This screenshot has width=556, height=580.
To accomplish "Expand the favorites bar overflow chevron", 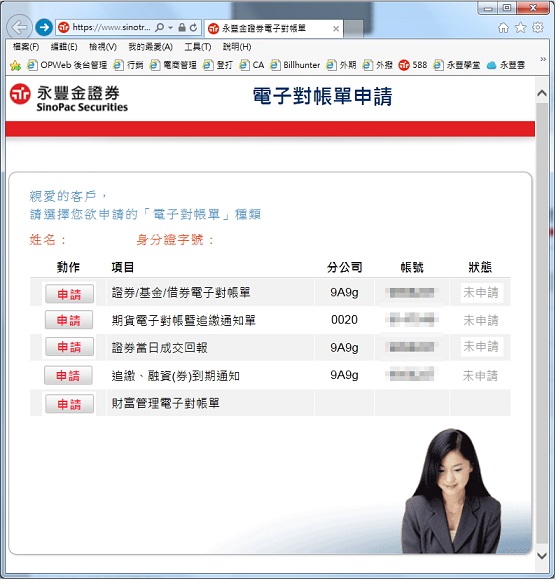I will click(x=543, y=59).
